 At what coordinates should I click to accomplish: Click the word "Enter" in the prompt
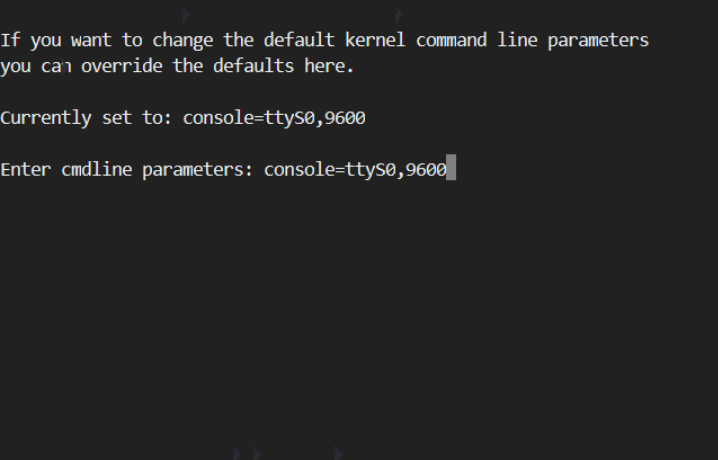point(25,170)
